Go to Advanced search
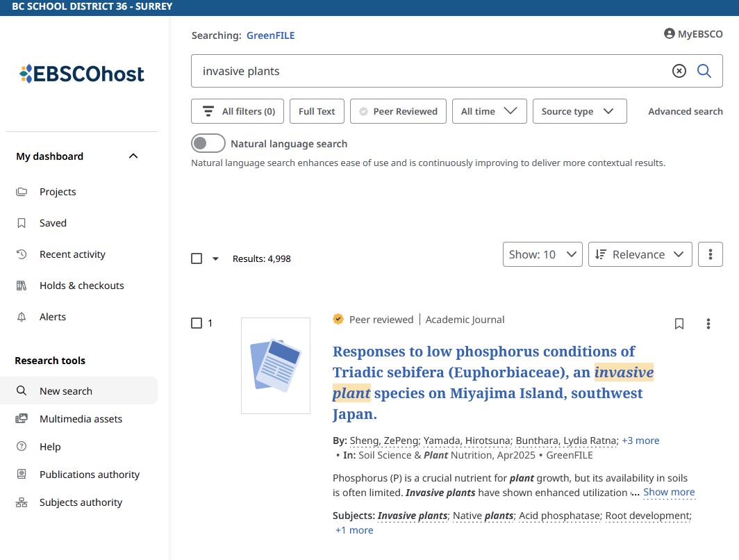 [x=686, y=111]
